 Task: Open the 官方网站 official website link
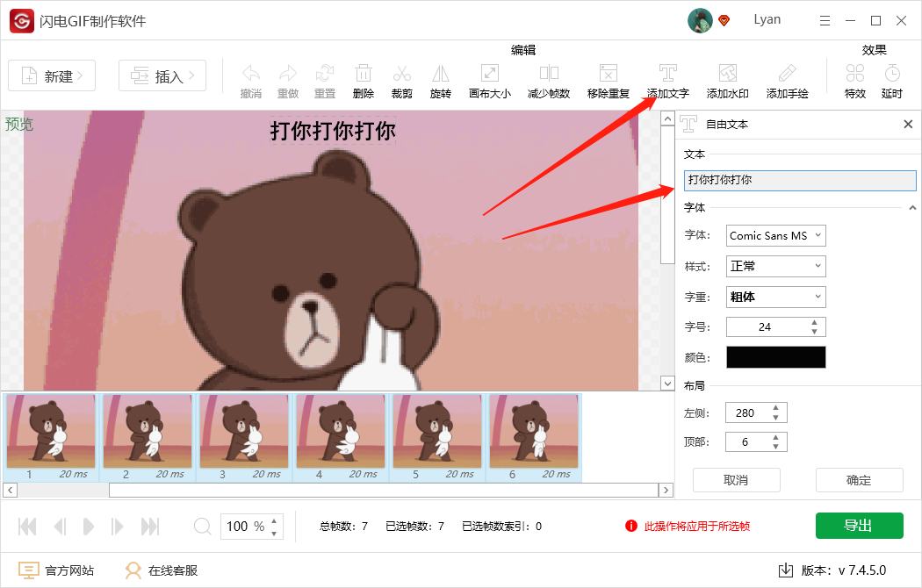56,570
